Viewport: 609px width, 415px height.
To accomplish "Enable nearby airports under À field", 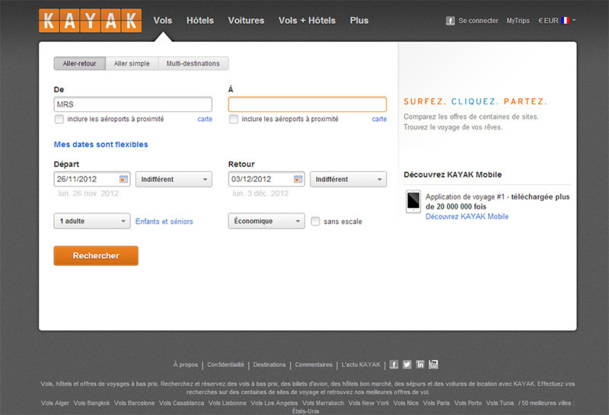I will pos(234,119).
